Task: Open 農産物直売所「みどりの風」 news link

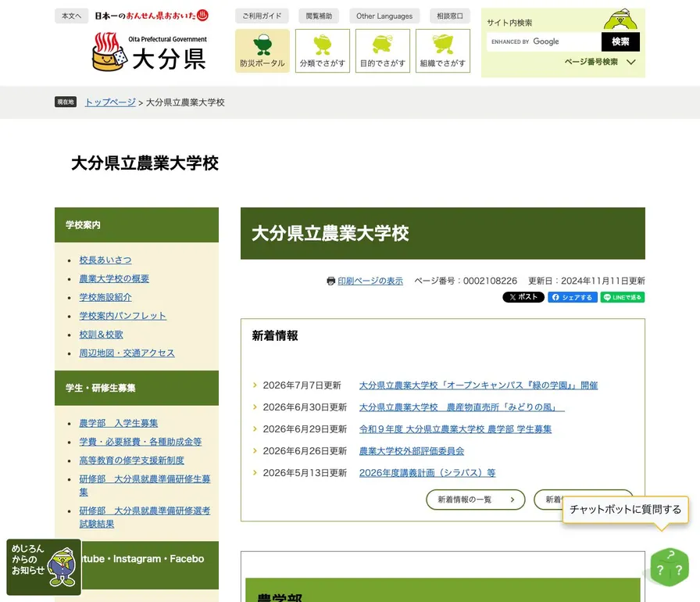Action: coord(462,407)
